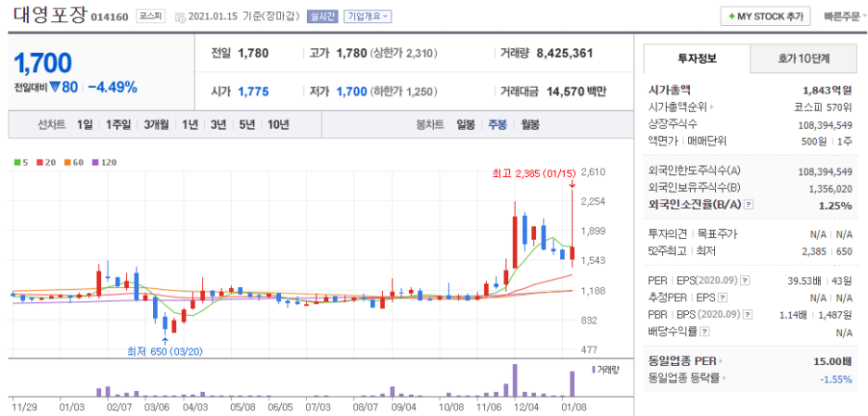Click the 시가 value 1,775
The image size is (868, 416).
pos(253,92)
